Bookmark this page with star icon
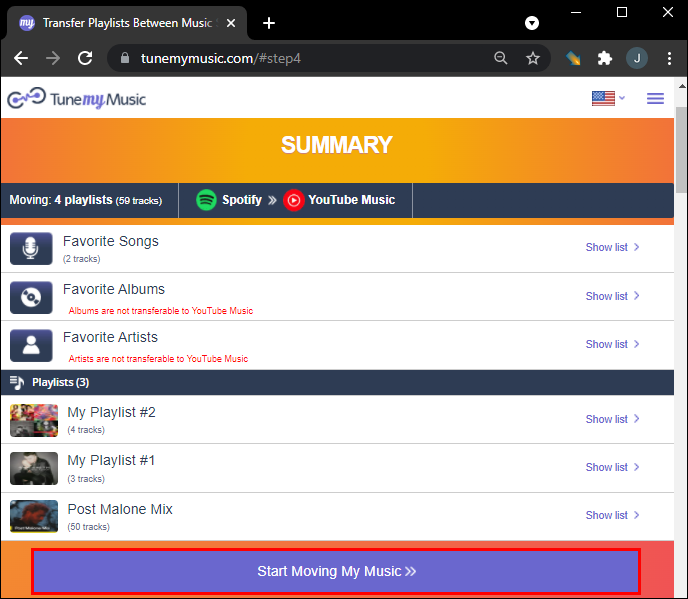This screenshot has width=688, height=599. [533, 59]
